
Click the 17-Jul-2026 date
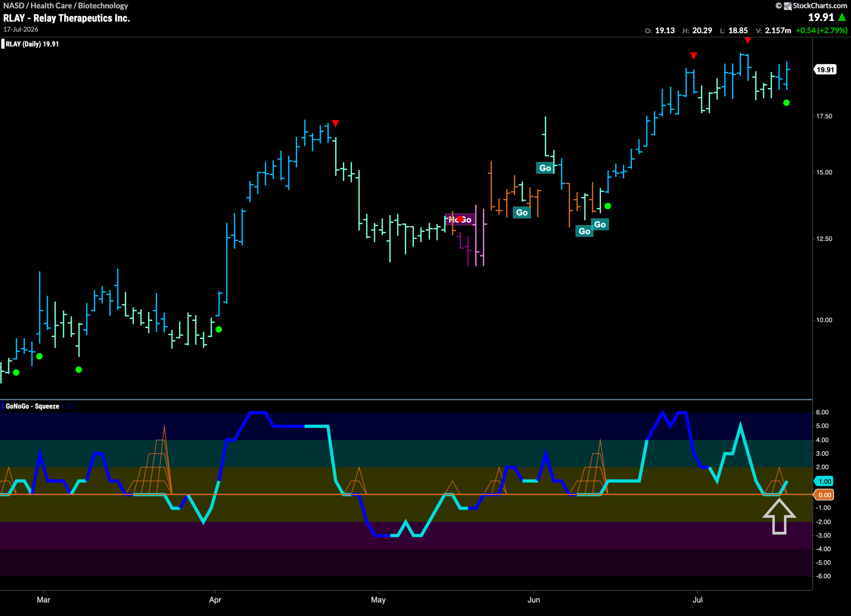click(21, 29)
